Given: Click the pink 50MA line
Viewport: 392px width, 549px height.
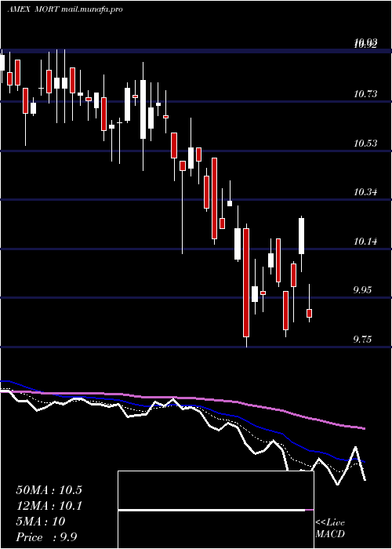Looking at the screenshot, I should tap(182, 398).
